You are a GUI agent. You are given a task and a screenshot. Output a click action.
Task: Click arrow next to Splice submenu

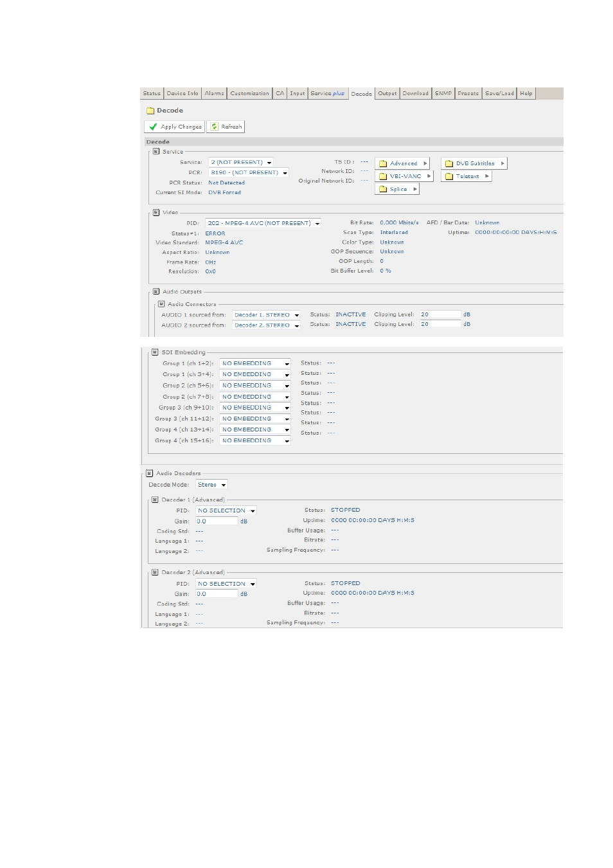[414, 189]
